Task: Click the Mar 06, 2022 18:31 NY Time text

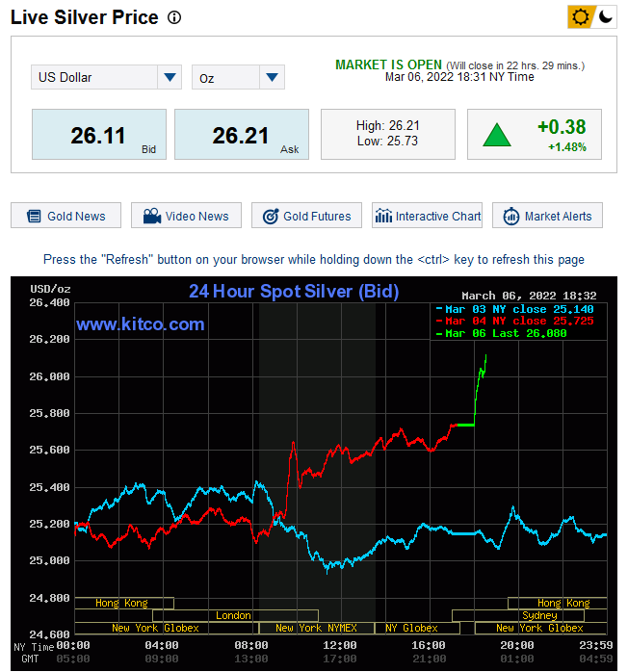Action: (459, 77)
